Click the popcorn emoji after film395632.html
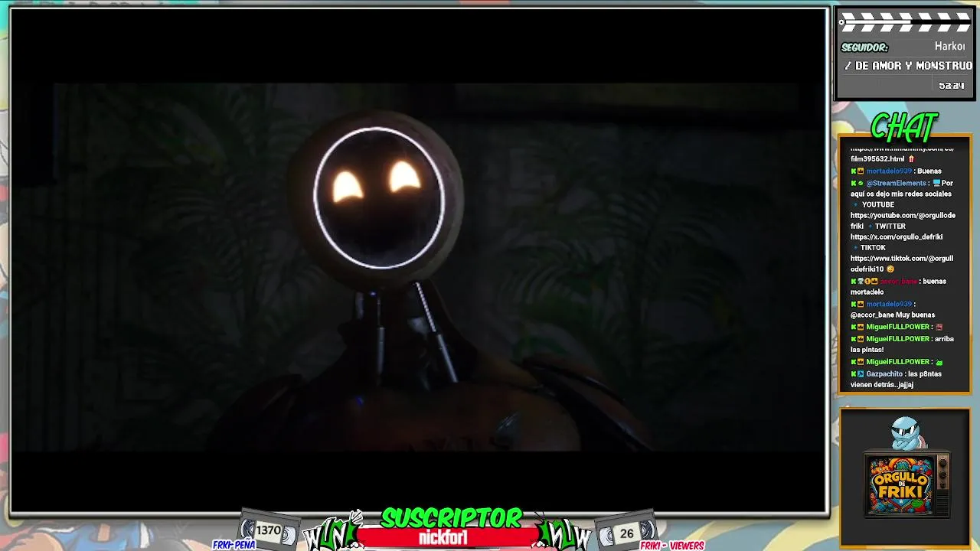This screenshot has height=551, width=980. point(911,158)
